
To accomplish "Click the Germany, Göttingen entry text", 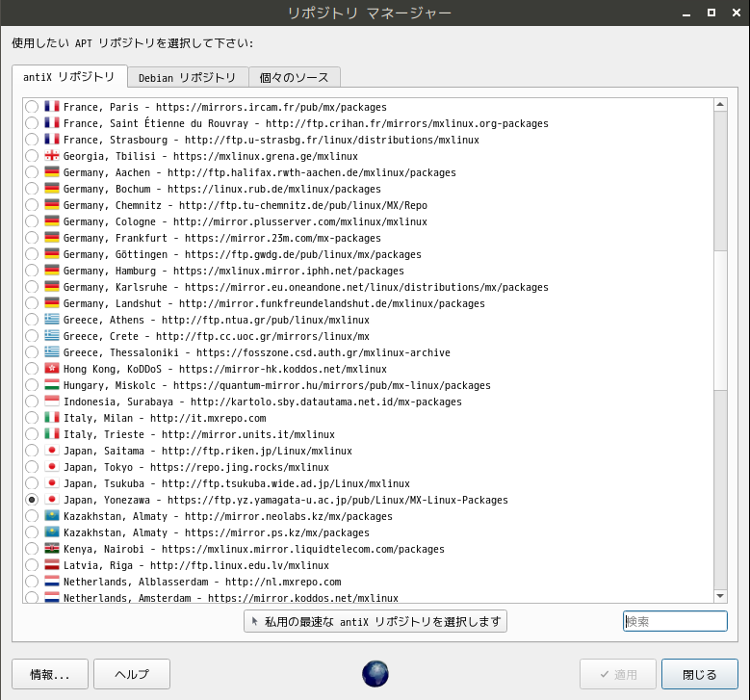I will [x=243, y=254].
